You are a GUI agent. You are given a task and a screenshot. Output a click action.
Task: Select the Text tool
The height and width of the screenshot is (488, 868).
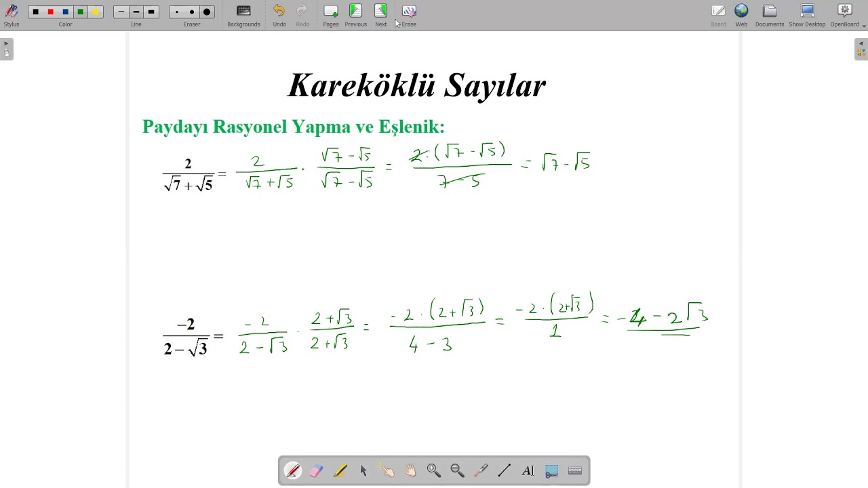[x=528, y=470]
